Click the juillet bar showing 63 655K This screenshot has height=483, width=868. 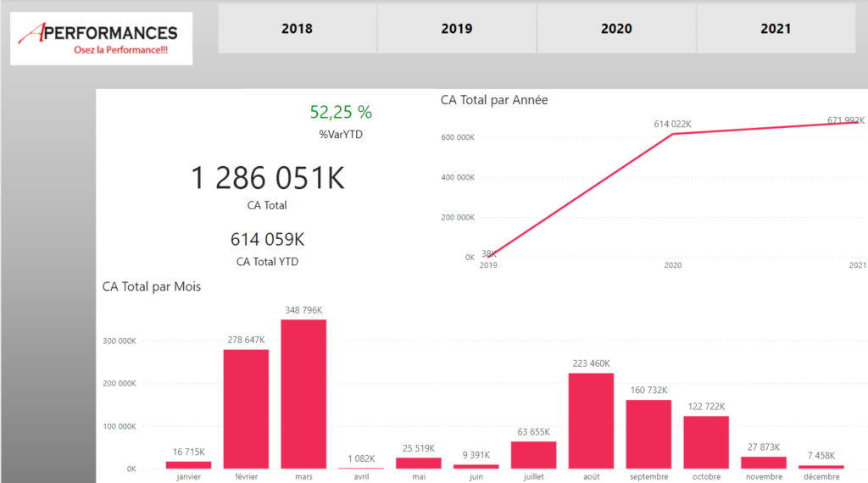tap(533, 455)
